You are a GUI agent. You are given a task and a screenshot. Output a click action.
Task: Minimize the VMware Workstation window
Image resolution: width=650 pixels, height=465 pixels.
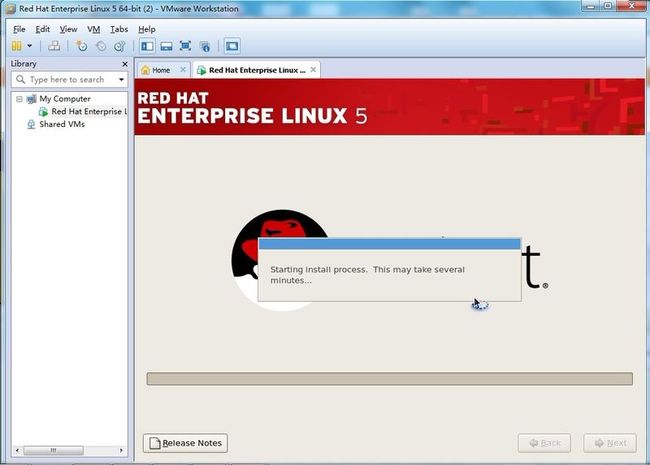pos(591,6)
